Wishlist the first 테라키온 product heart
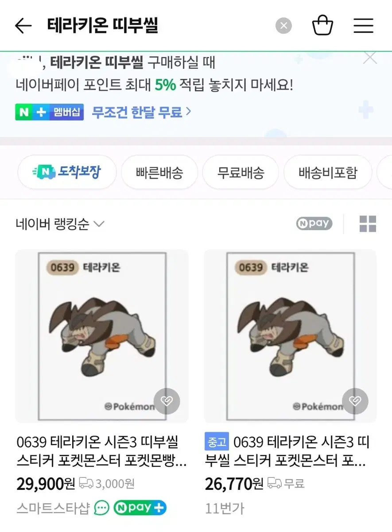Viewport: 392px width, 532px height. point(167,401)
